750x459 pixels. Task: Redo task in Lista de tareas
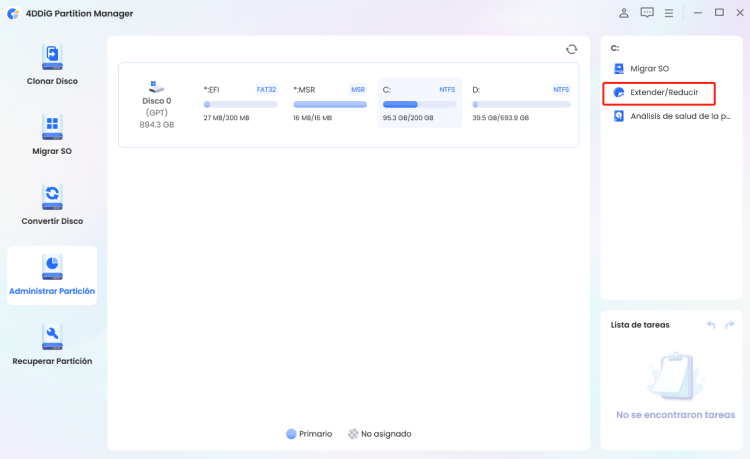click(x=729, y=325)
